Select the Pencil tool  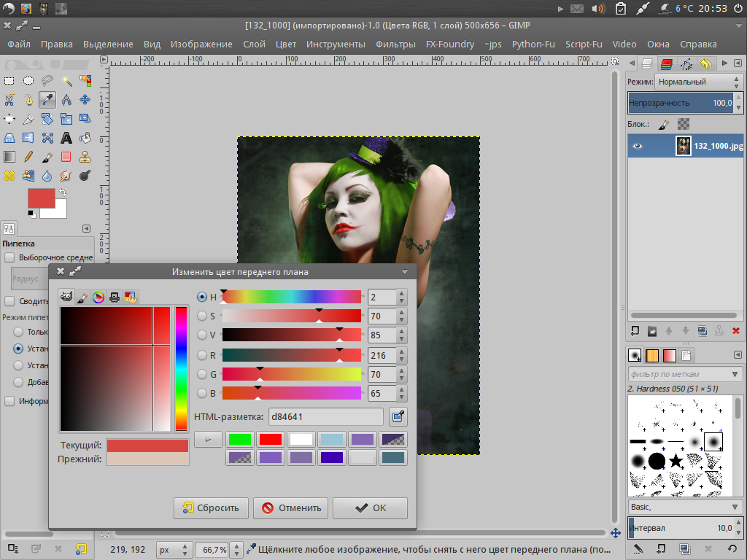(x=28, y=157)
